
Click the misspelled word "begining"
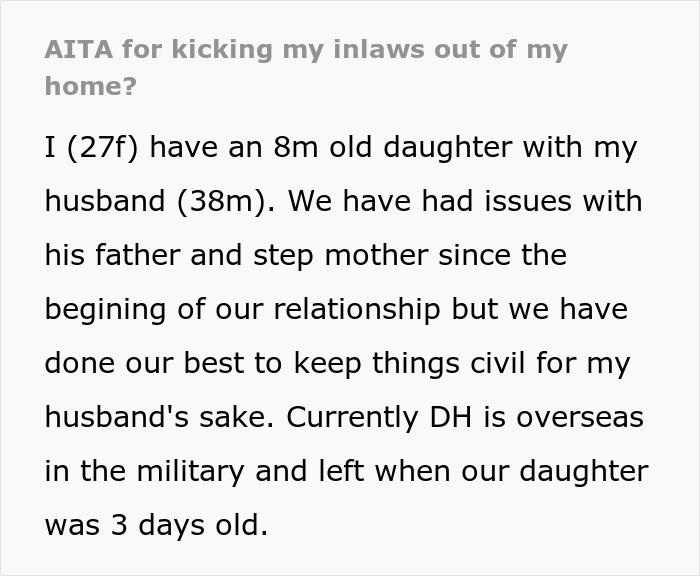coord(103,310)
